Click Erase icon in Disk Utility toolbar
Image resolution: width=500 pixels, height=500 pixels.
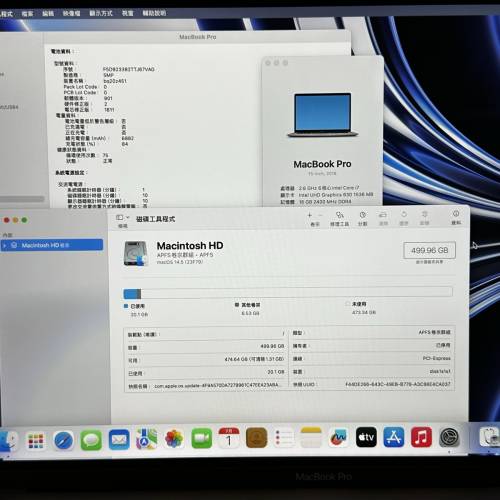tap(383, 215)
